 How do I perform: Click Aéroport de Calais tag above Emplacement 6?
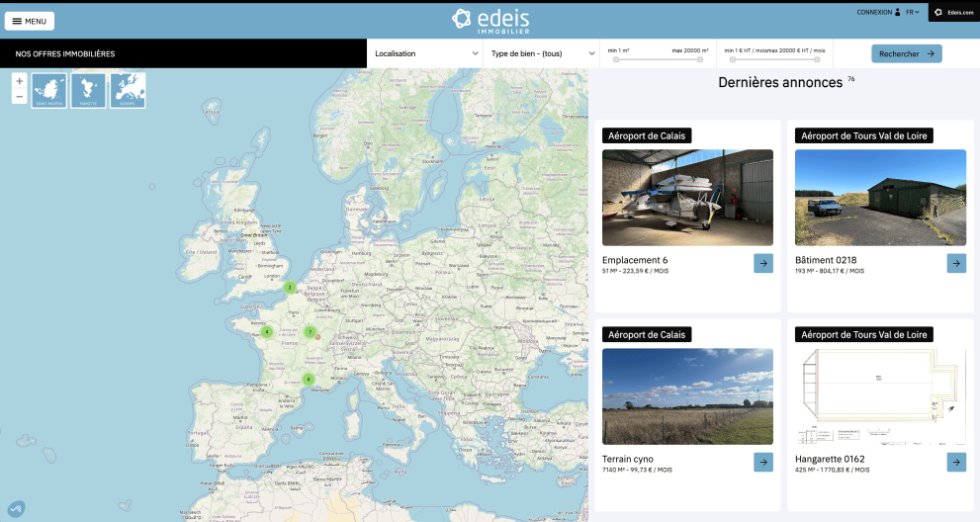point(647,135)
